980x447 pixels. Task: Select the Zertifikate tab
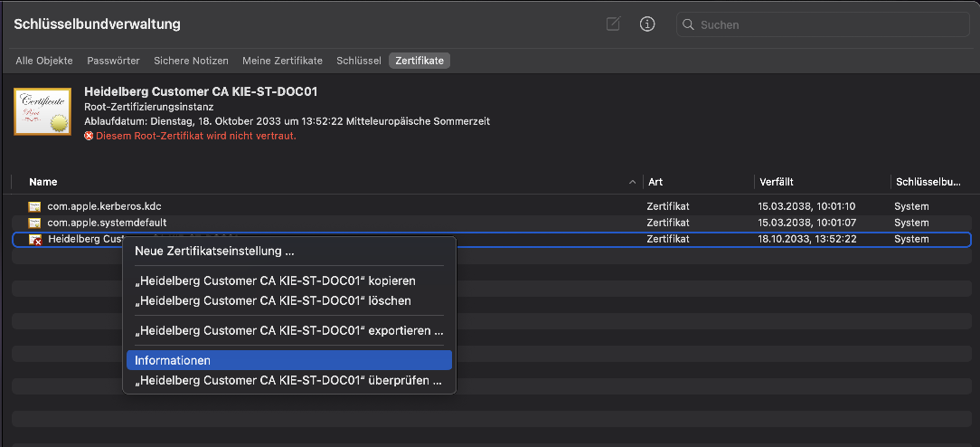[x=419, y=61]
